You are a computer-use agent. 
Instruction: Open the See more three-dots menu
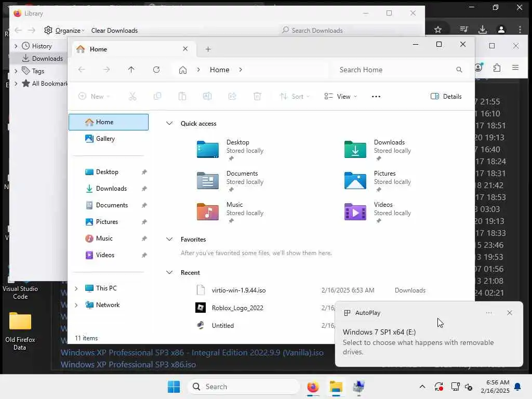pos(376,96)
